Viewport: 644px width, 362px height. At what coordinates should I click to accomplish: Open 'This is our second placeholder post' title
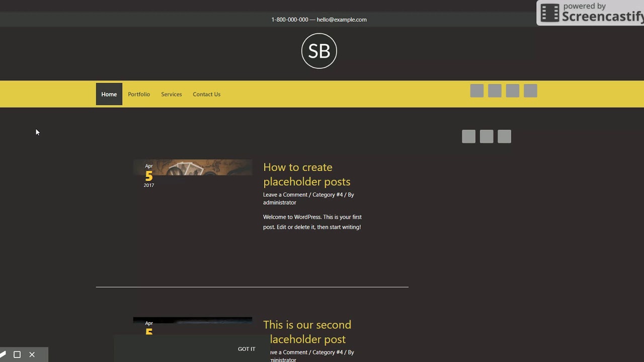tap(307, 332)
